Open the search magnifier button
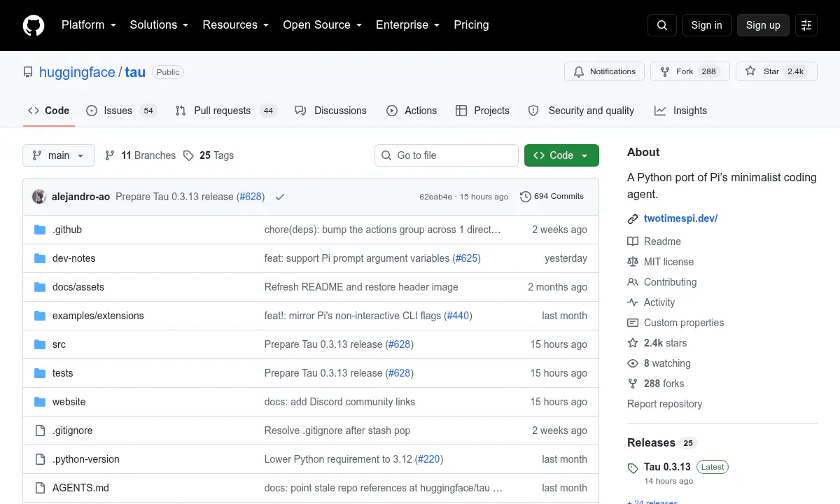This screenshot has height=504, width=840. click(x=662, y=25)
